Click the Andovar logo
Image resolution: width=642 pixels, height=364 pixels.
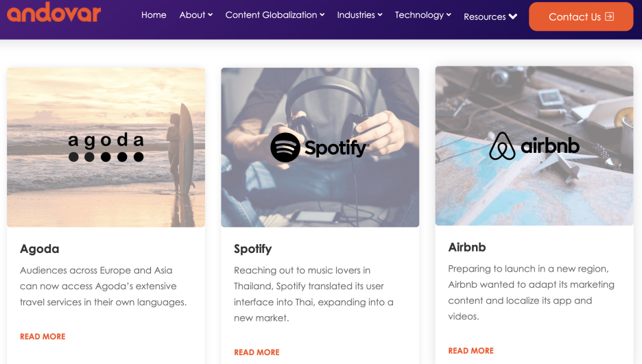54,12
